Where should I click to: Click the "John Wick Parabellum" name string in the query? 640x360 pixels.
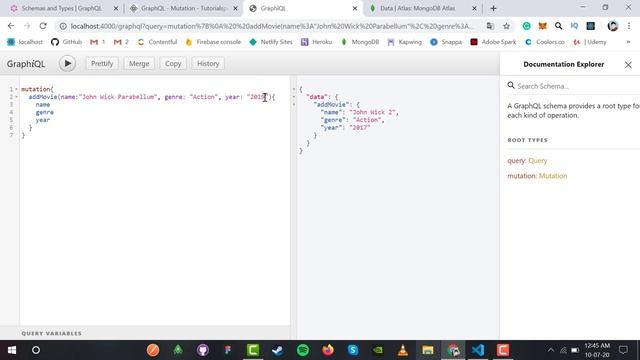pyautogui.click(x=118, y=97)
